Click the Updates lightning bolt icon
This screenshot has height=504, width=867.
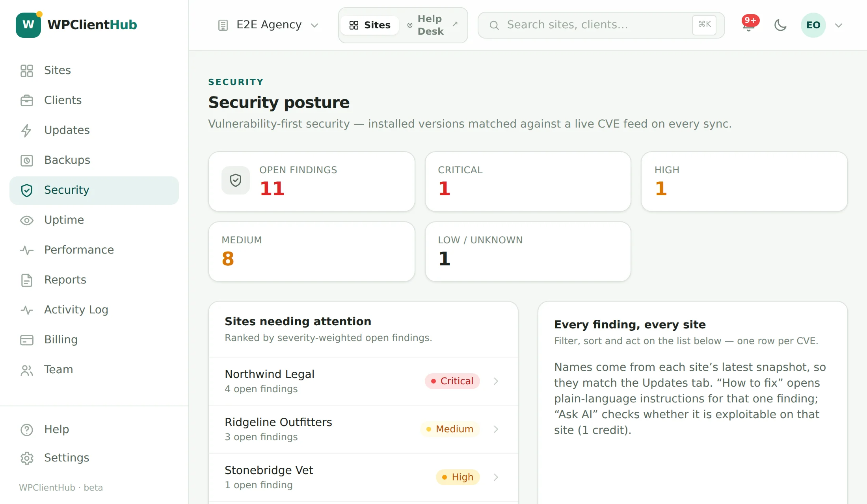tap(26, 130)
